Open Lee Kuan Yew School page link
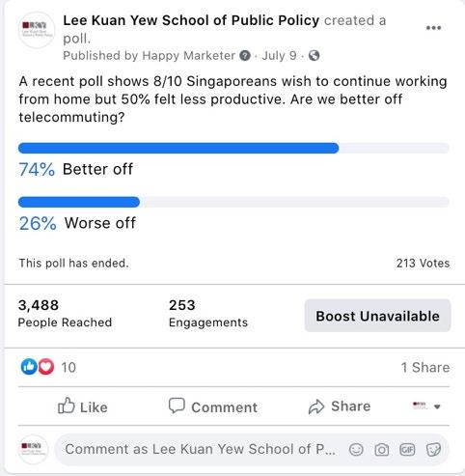Screen dimensions: 465x476 click(x=191, y=20)
